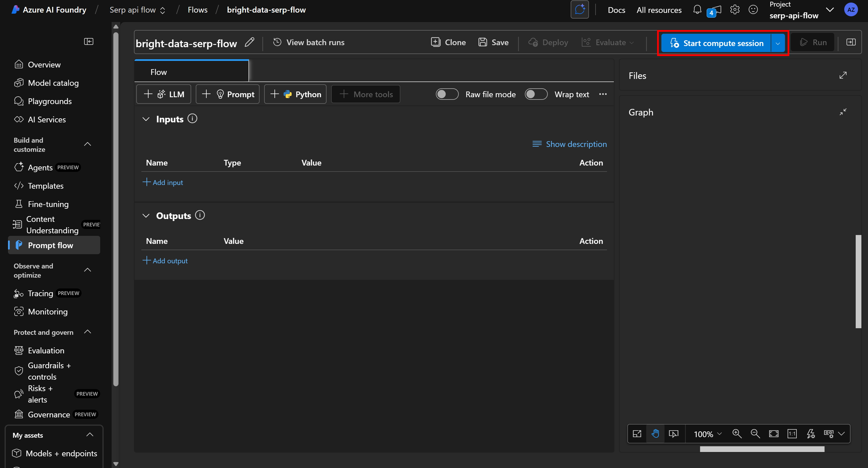The width and height of the screenshot is (868, 468).
Task: Open the 100% zoom level dropdown
Action: coord(706,434)
